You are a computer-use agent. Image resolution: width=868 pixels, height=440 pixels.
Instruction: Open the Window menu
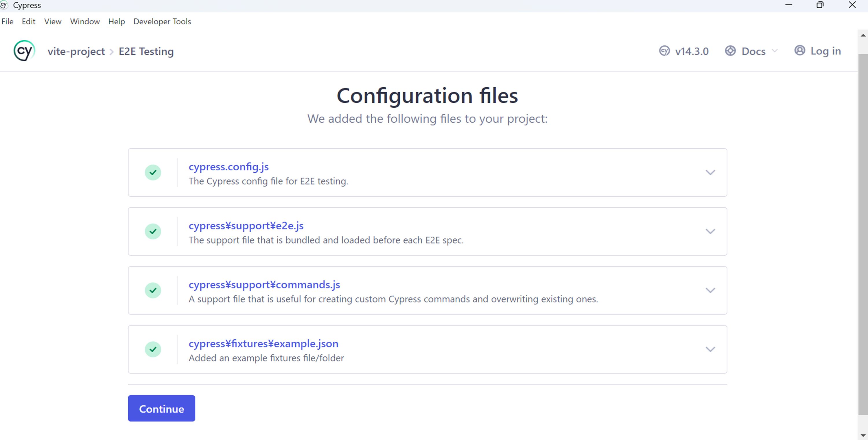click(84, 21)
